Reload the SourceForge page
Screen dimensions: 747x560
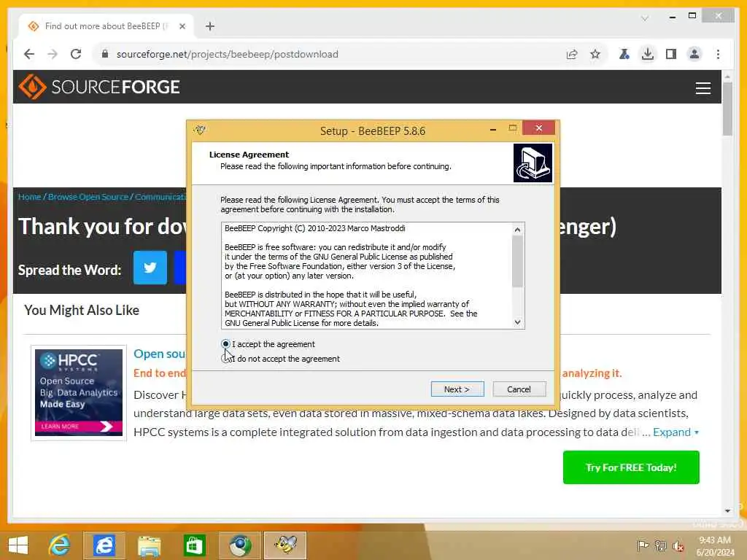pos(76,54)
